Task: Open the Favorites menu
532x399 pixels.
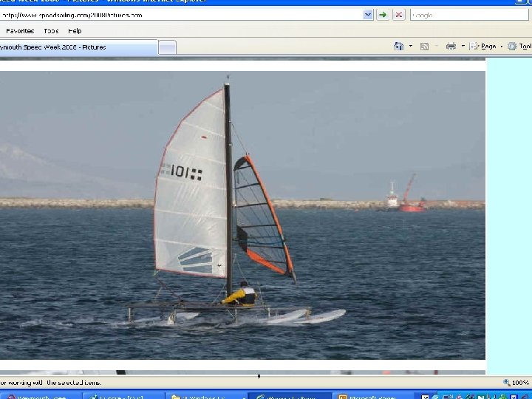Action: tap(20, 31)
